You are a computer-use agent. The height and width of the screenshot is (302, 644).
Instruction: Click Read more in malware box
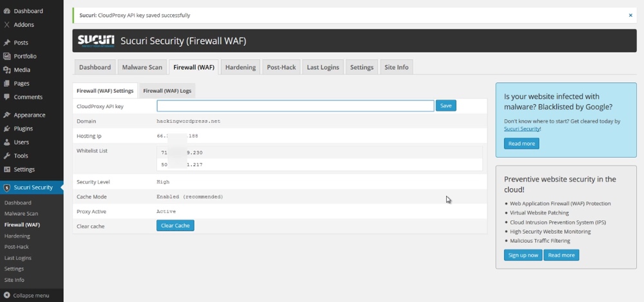[522, 144]
